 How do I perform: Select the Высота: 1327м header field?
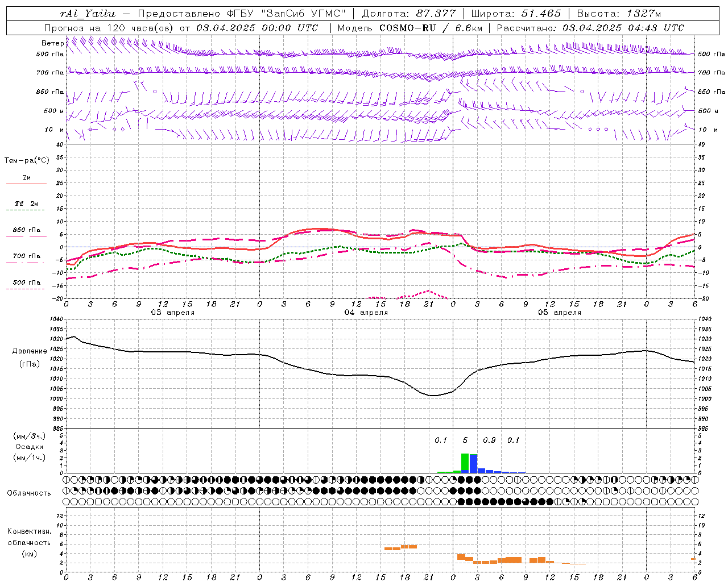[619, 14]
